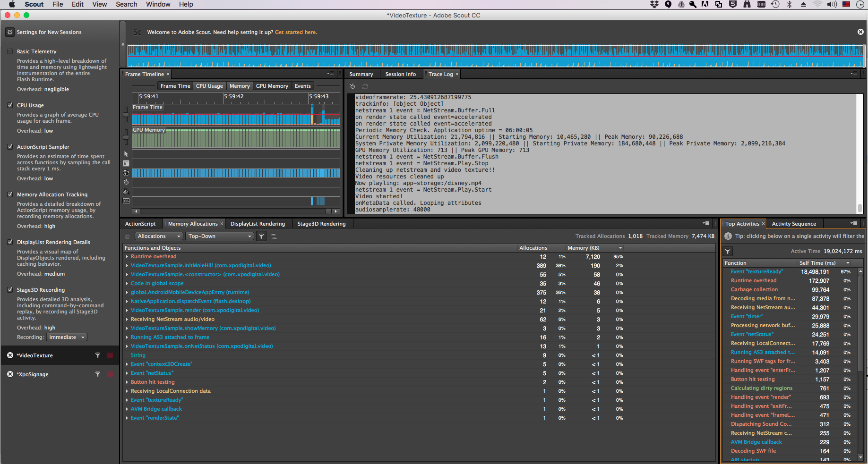This screenshot has width=868, height=464.
Task: Click the filter funnel icon in Top Activities panel
Action: [727, 251]
